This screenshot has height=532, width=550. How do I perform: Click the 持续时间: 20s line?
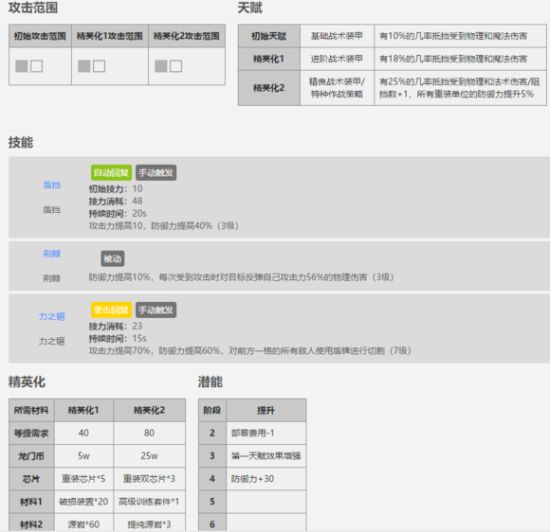point(118,213)
